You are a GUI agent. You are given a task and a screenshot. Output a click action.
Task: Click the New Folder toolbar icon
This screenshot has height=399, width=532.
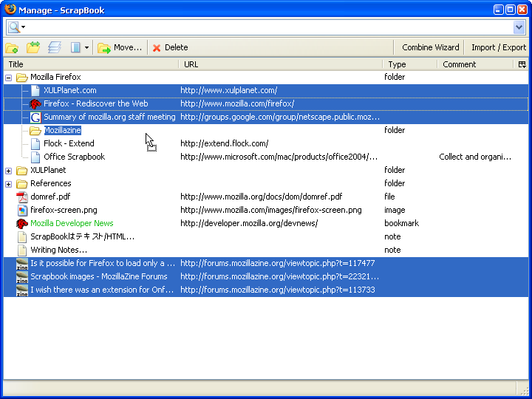click(12, 48)
